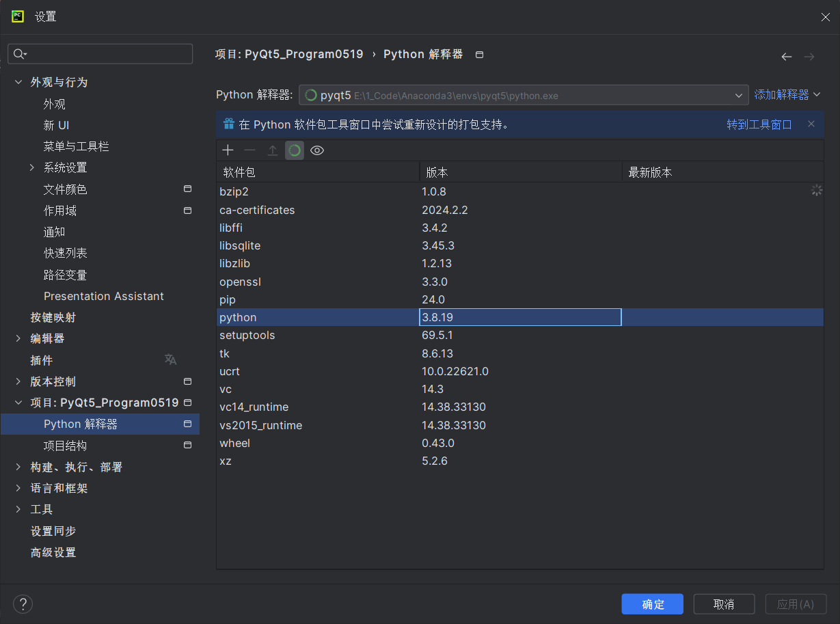Expand the 工具 section
This screenshot has height=624, width=840.
point(18,509)
